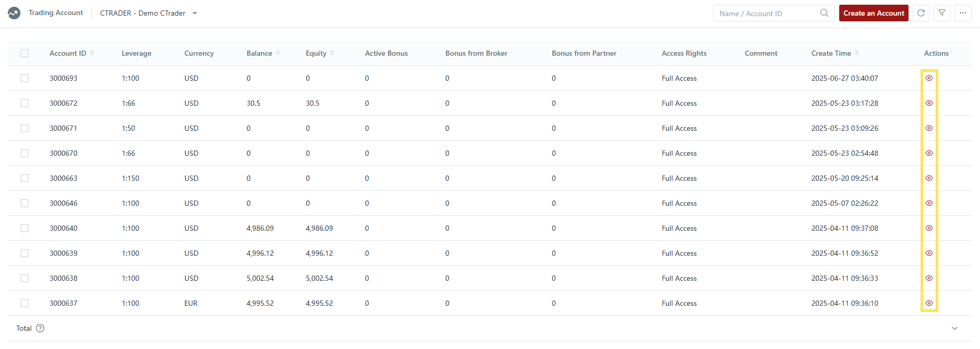Click the eye icon for account 3000637

929,303
